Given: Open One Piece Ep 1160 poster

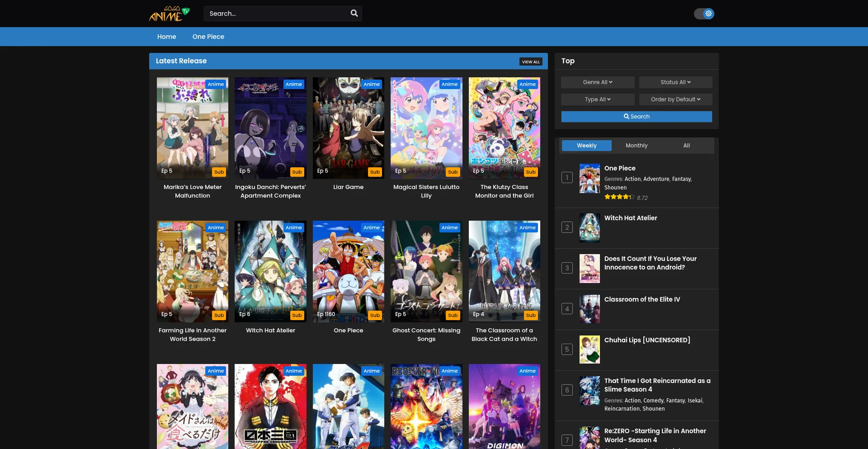Looking at the screenshot, I should pyautogui.click(x=349, y=271).
